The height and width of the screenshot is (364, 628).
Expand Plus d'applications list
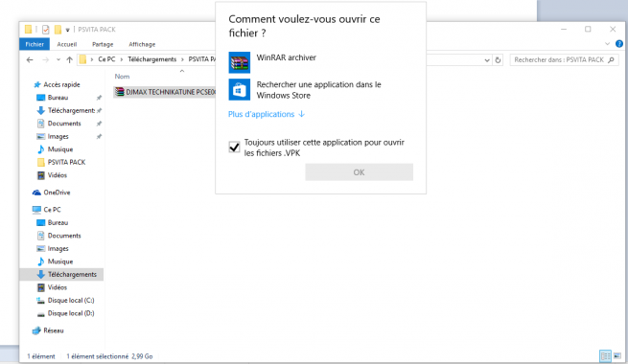[x=267, y=114]
